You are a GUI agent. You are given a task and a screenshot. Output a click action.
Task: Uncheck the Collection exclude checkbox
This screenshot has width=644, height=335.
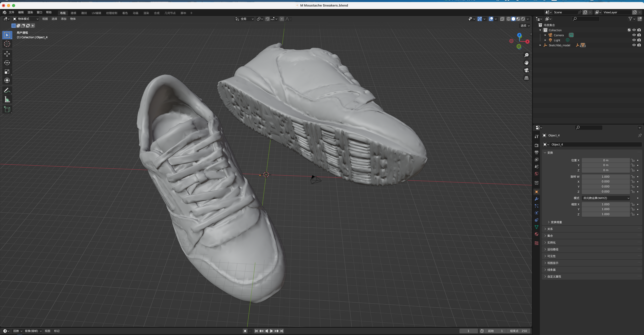[629, 30]
